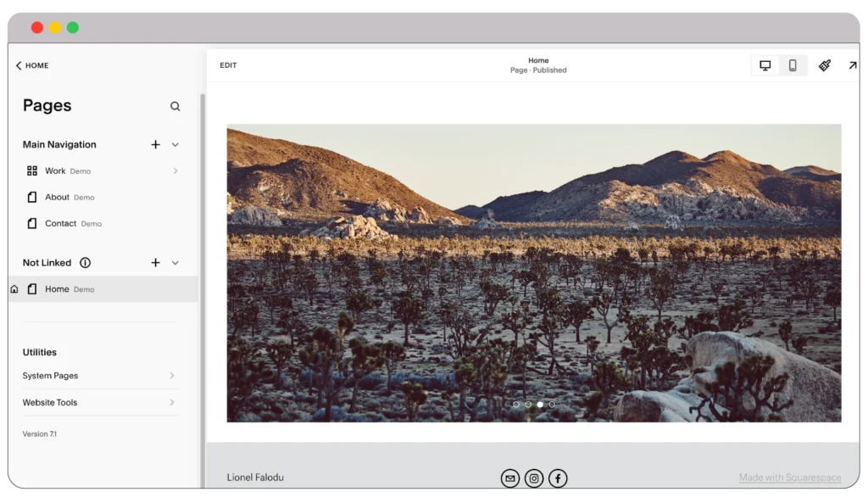868x503 pixels.
Task: Open site styles with the paintbrush icon
Action: (825, 65)
